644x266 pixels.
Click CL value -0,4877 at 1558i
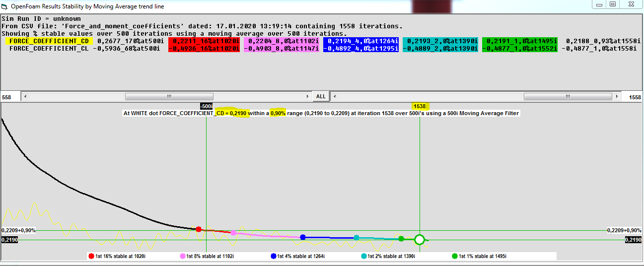tap(599, 48)
